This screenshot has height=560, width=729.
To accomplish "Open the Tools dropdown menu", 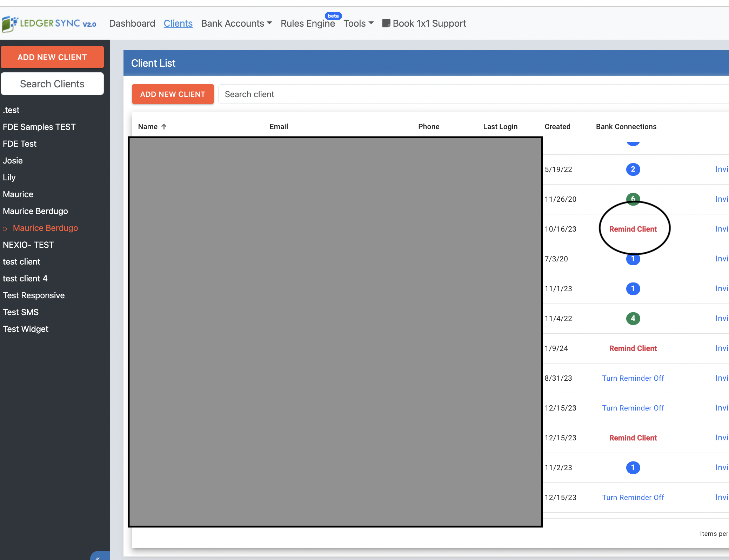I will click(x=358, y=24).
